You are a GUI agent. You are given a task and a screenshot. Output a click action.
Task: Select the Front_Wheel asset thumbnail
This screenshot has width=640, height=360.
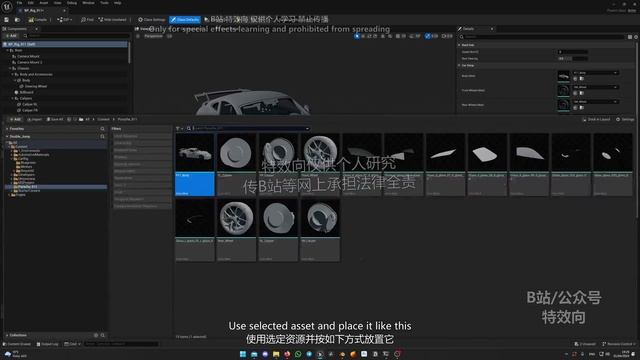pyautogui.click(x=320, y=153)
